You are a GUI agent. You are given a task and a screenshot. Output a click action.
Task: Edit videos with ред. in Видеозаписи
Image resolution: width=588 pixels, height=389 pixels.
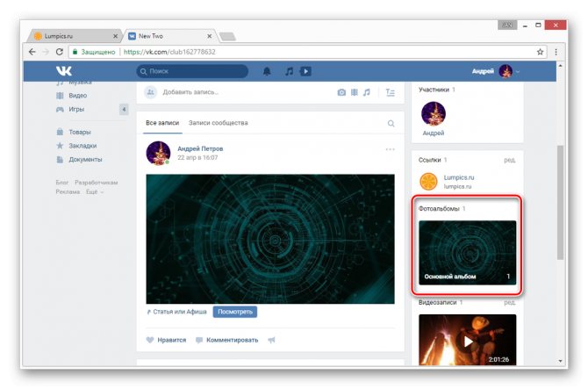pyautogui.click(x=510, y=302)
